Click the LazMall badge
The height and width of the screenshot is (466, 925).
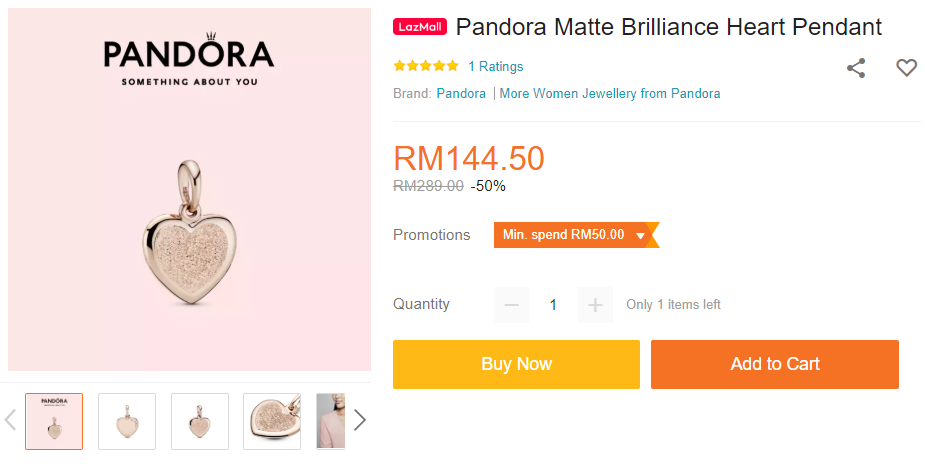click(x=421, y=27)
